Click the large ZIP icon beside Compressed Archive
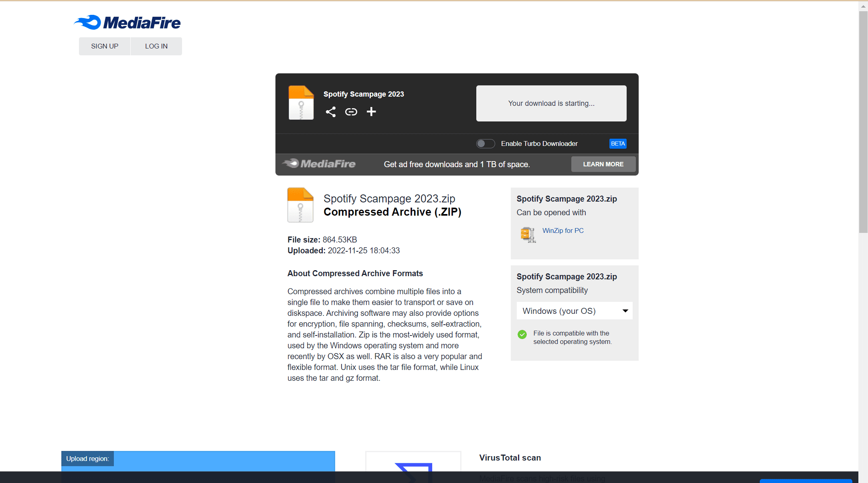Viewport: 868px width, 483px height. (300, 205)
